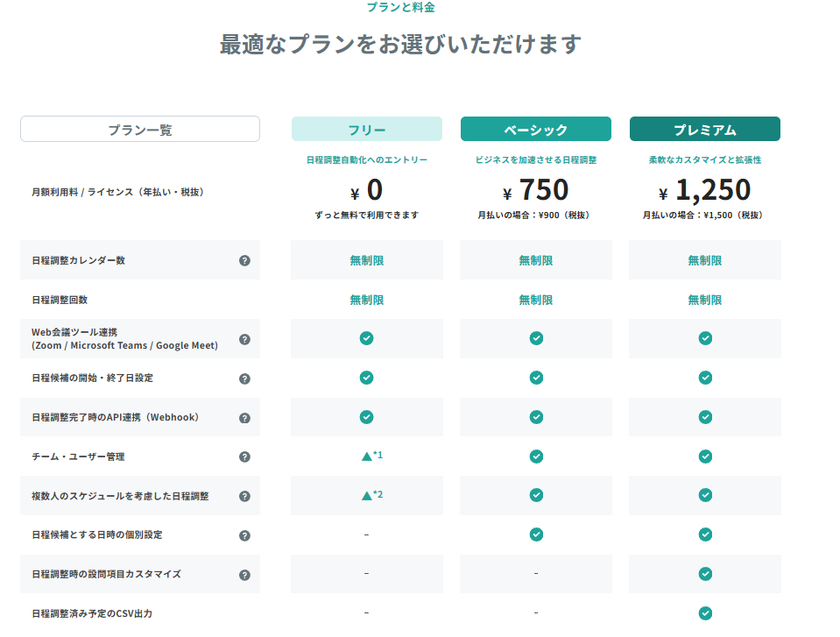This screenshot has width=840, height=637.
Task: Click ベーシック checkmark for チーム・ユーザー管理
Action: pos(535,457)
